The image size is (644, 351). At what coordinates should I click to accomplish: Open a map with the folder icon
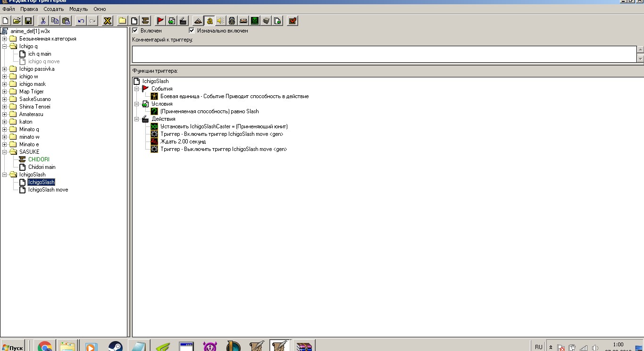pyautogui.click(x=17, y=21)
